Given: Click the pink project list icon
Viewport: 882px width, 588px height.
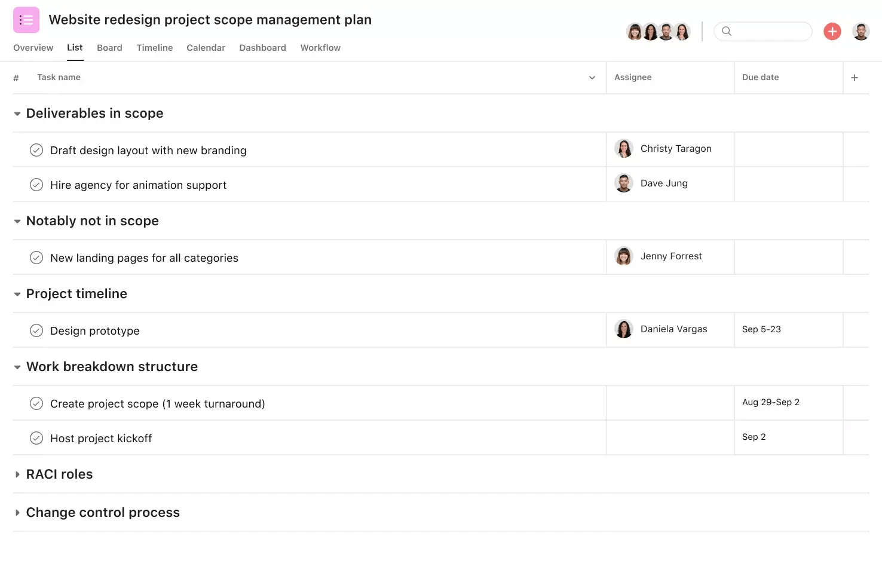Looking at the screenshot, I should coord(26,20).
